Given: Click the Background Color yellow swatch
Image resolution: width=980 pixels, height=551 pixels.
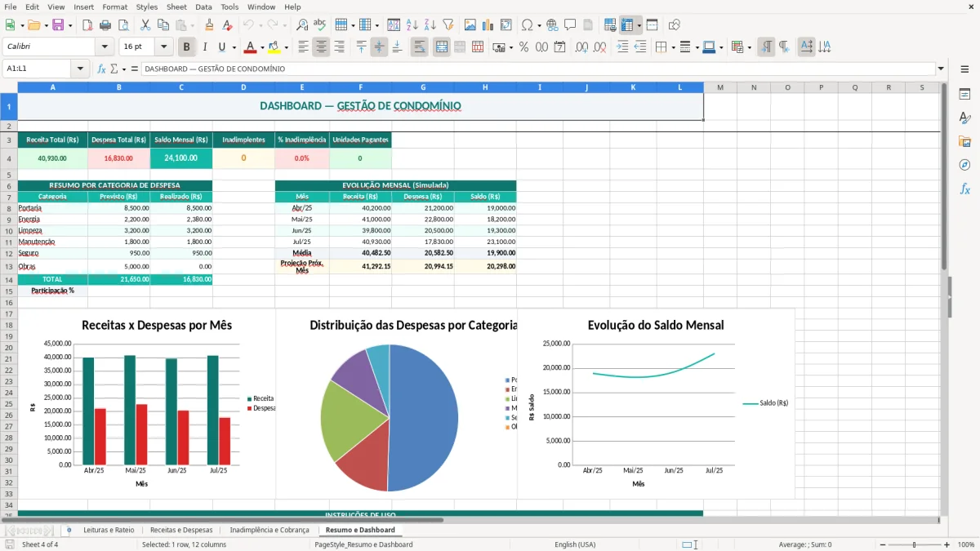Looking at the screenshot, I should click(x=274, y=47).
